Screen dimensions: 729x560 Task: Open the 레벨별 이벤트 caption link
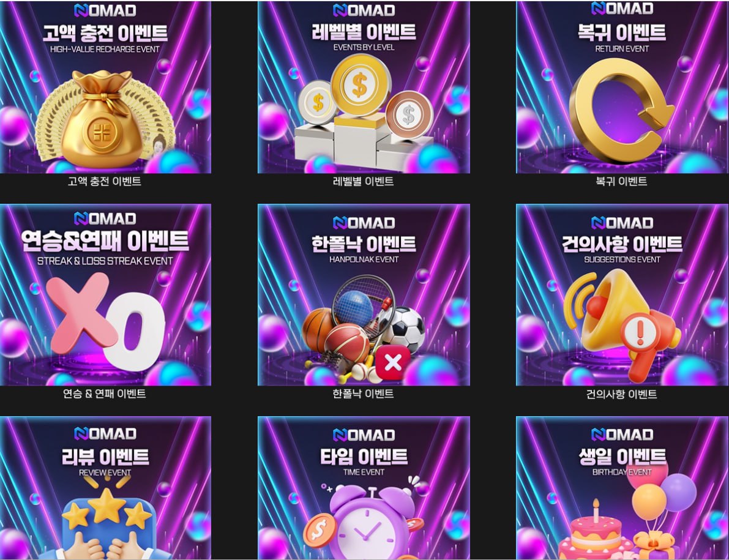point(364,181)
